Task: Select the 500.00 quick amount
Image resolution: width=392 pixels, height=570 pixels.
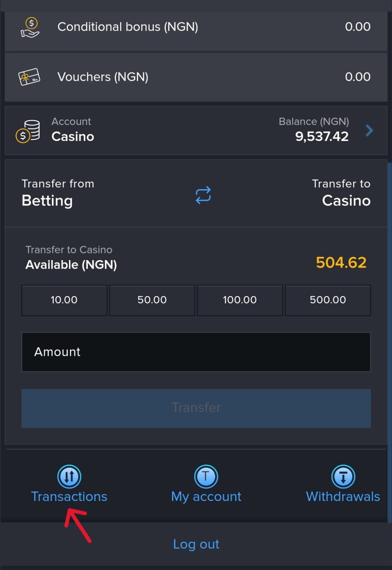Action: click(328, 300)
